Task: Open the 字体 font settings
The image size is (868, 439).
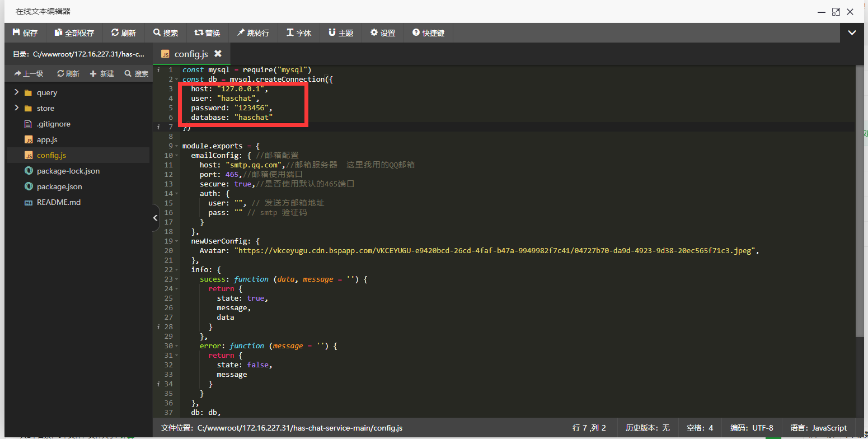Action: (299, 33)
